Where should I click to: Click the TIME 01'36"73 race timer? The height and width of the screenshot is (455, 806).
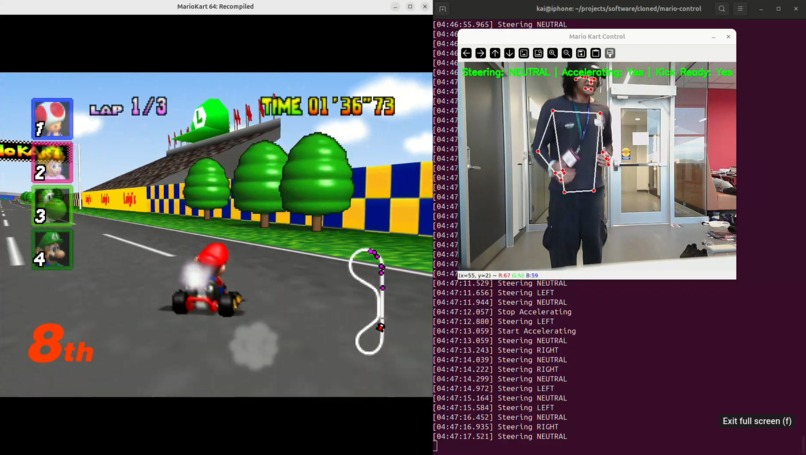tap(328, 106)
